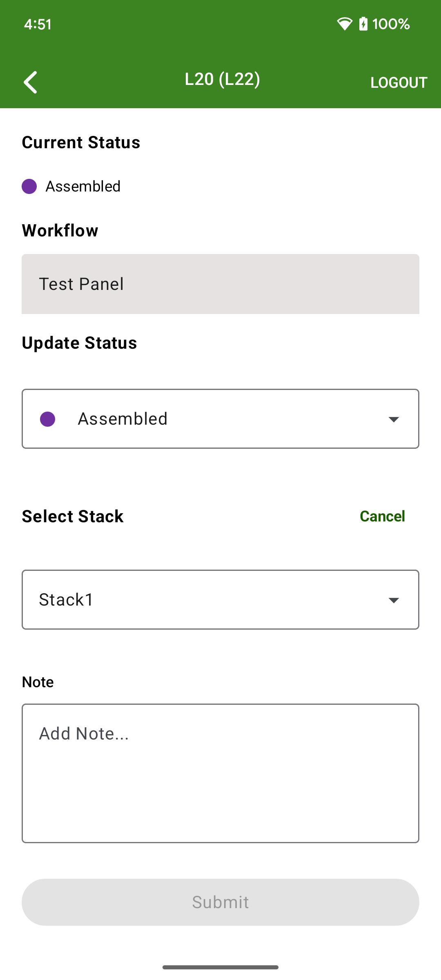Go back using the arrow icon
Image resolution: width=441 pixels, height=980 pixels.
tap(30, 82)
